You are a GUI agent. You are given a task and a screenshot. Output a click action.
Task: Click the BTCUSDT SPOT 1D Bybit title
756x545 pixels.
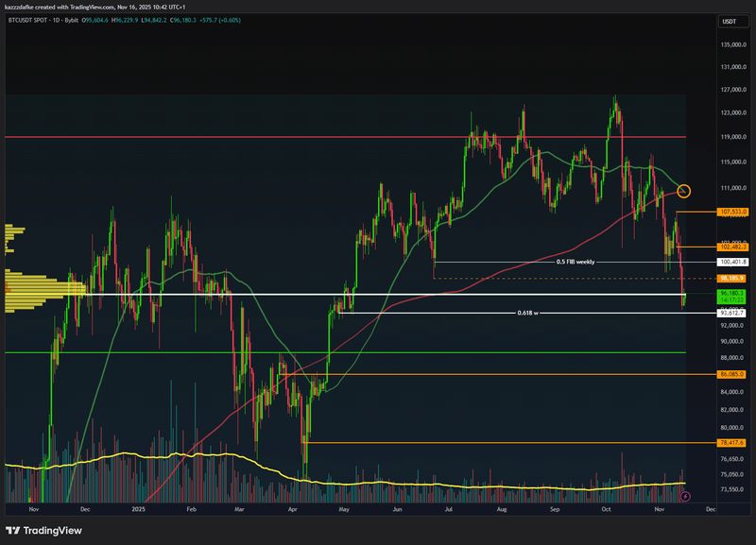pyautogui.click(x=43, y=20)
